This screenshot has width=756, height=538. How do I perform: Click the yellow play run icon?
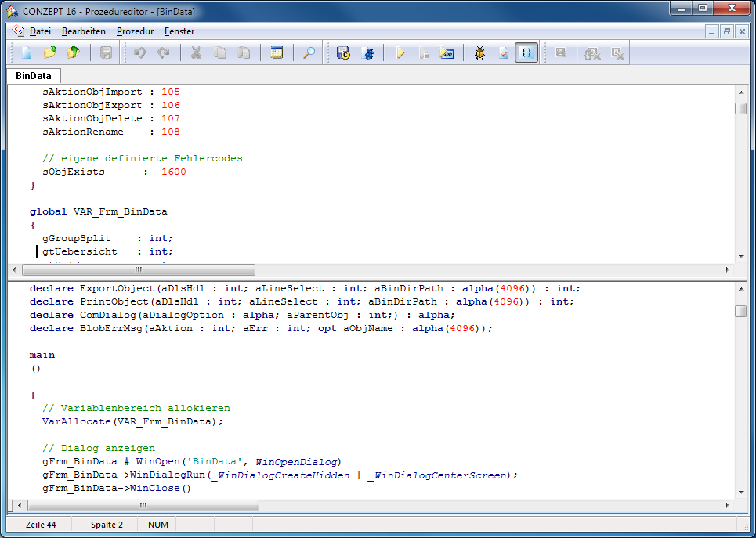400,53
